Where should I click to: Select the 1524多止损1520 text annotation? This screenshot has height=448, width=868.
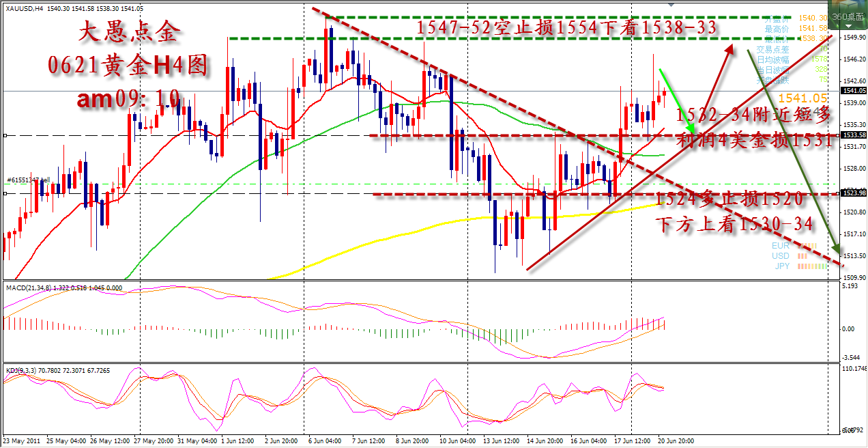pyautogui.click(x=729, y=199)
